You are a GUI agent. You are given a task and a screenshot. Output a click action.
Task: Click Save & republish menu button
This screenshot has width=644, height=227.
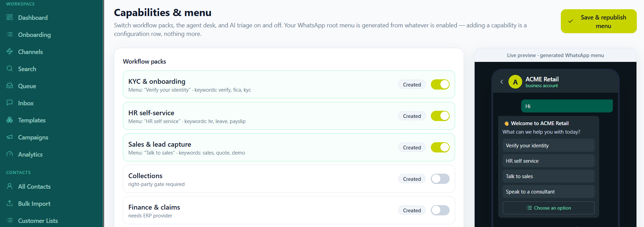[598, 21]
